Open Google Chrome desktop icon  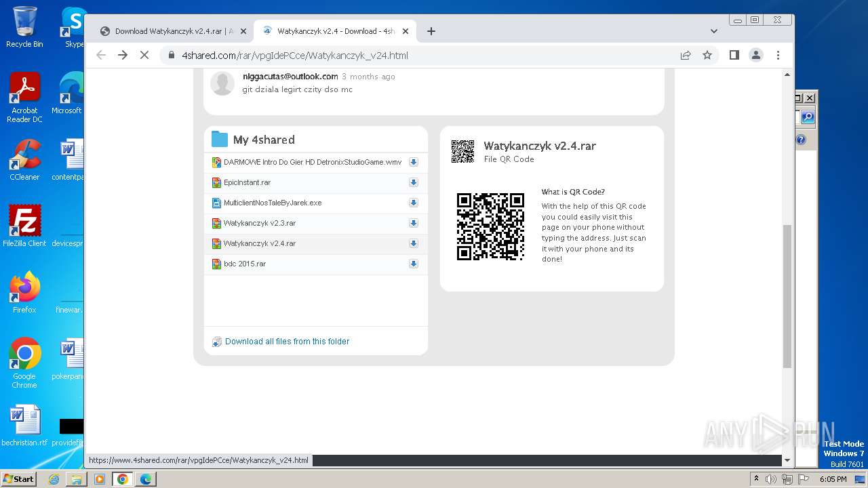tap(24, 363)
